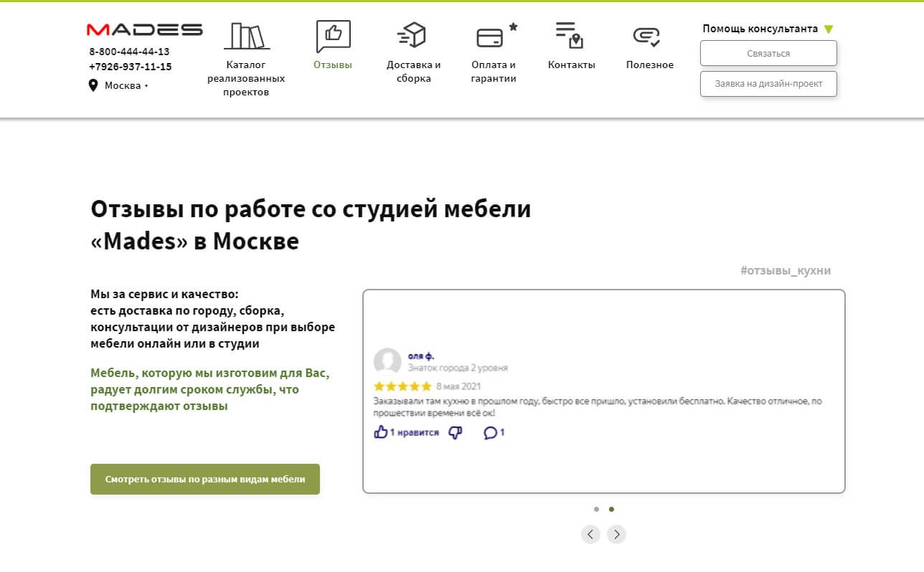The height and width of the screenshot is (572, 924).
Task: Open the projects catalog books icon
Action: coord(247,35)
